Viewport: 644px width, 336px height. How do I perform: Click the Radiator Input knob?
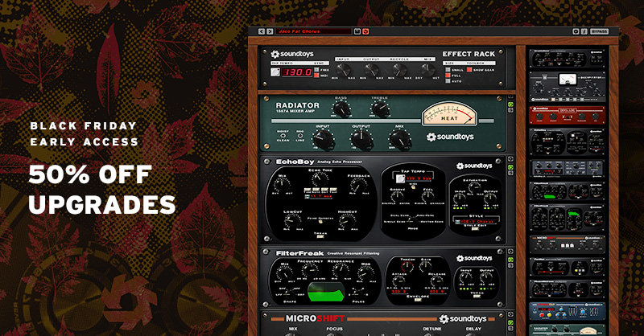click(x=324, y=140)
